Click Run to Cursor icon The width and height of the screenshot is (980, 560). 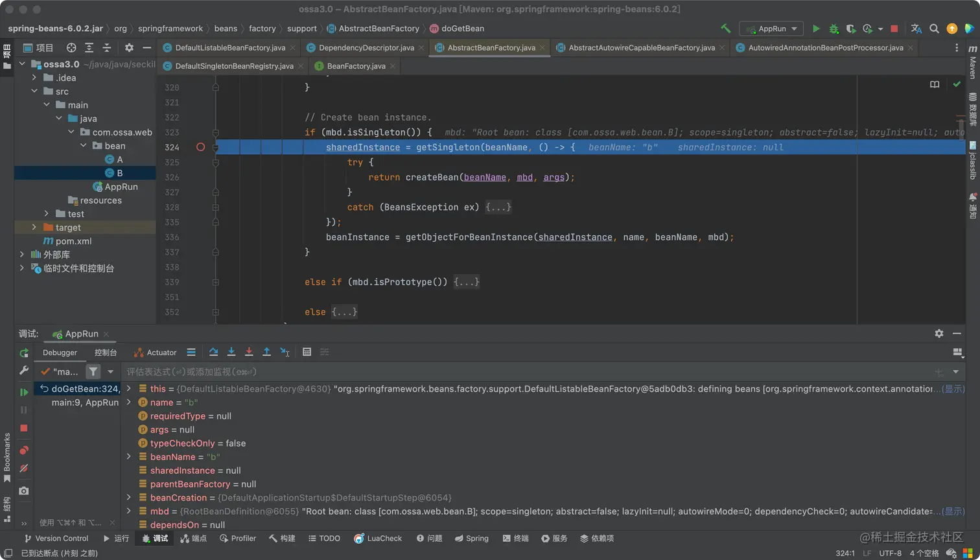285,352
